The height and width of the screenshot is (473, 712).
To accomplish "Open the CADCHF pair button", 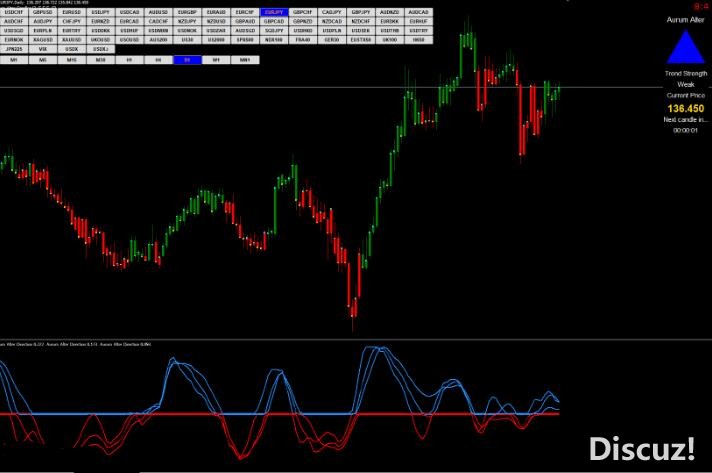I will pyautogui.click(x=158, y=21).
